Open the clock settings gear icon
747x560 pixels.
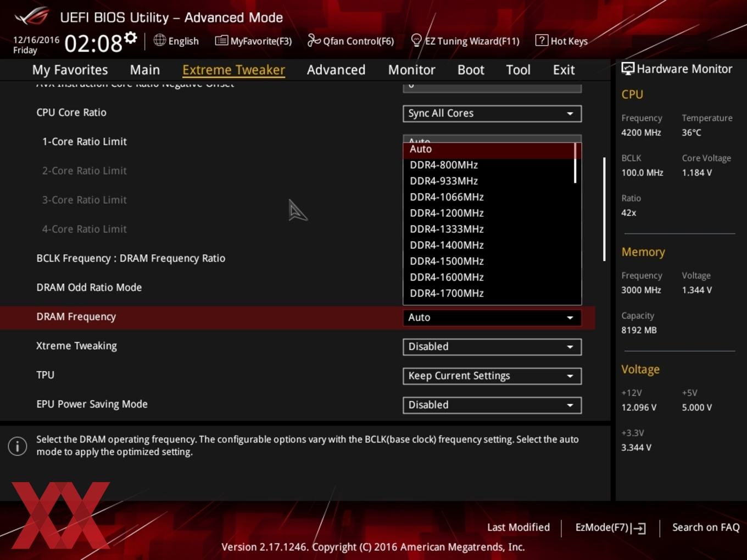tap(130, 37)
